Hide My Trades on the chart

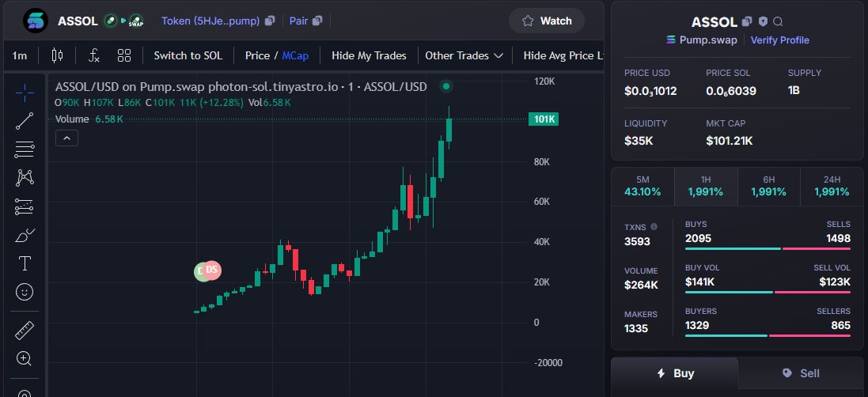pyautogui.click(x=369, y=55)
